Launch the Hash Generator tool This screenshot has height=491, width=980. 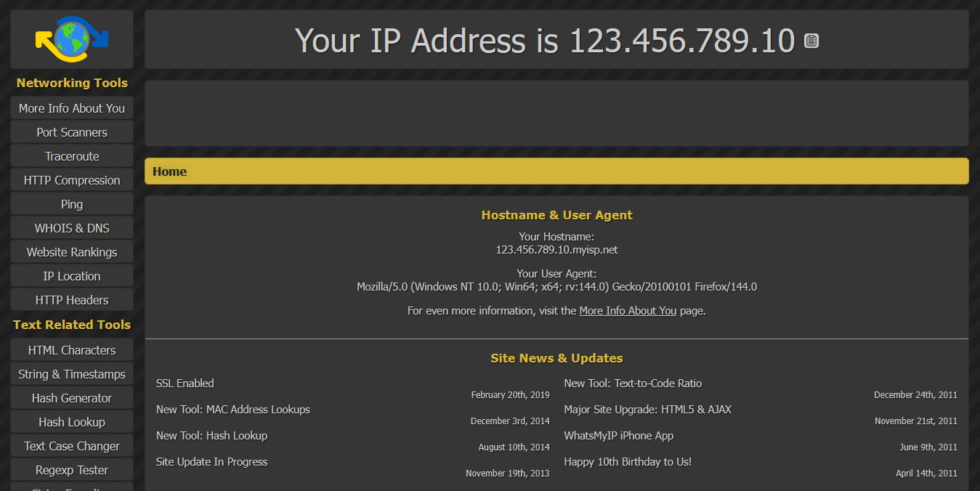(72, 398)
